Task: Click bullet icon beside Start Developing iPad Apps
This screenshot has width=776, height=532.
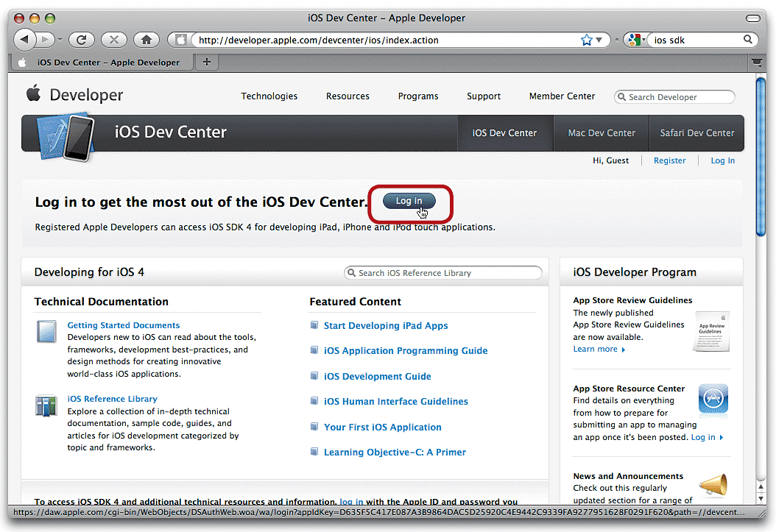Action: pos(314,324)
